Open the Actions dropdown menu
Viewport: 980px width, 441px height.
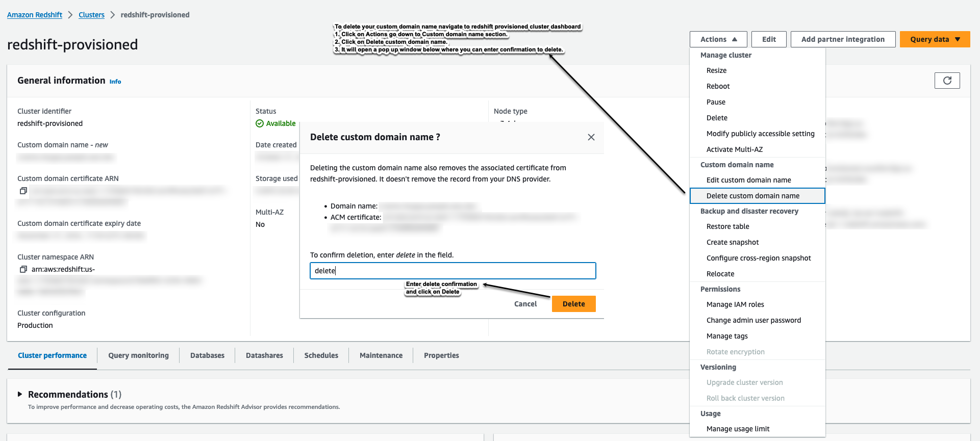718,39
